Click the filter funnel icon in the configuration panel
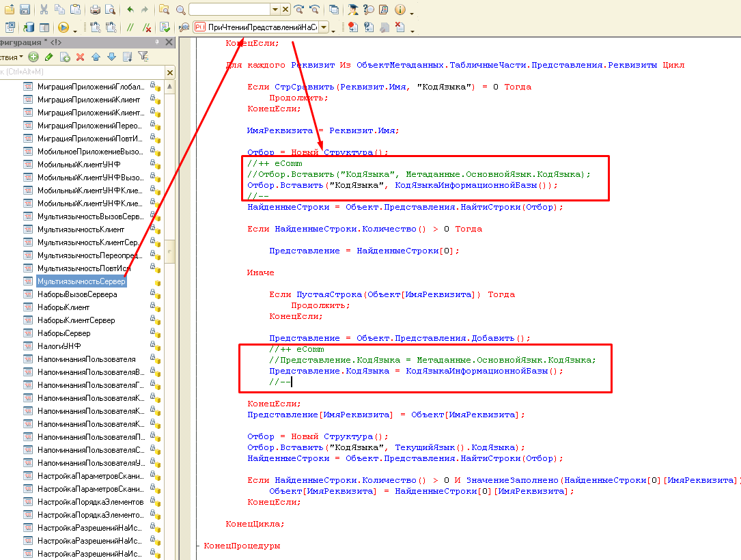This screenshot has width=741, height=560. (143, 57)
